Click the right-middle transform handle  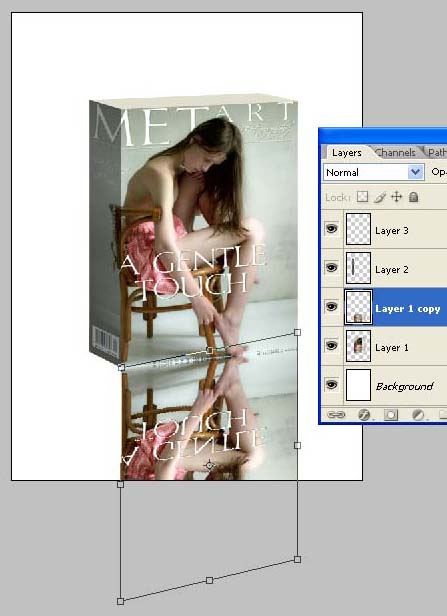(x=297, y=445)
